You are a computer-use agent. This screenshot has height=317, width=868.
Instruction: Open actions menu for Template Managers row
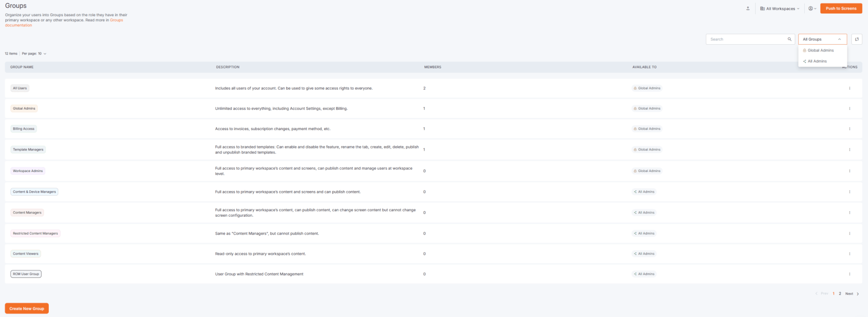[x=849, y=149]
